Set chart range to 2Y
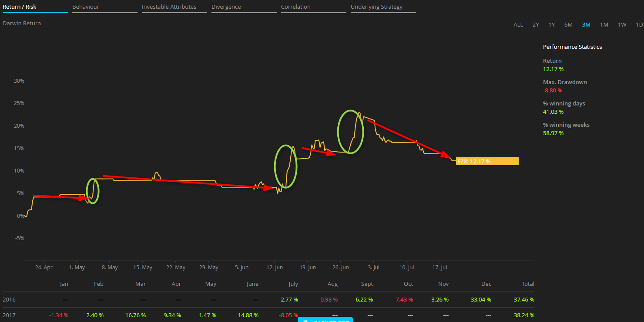Viewport: 644px width, 322px height. 536,24
